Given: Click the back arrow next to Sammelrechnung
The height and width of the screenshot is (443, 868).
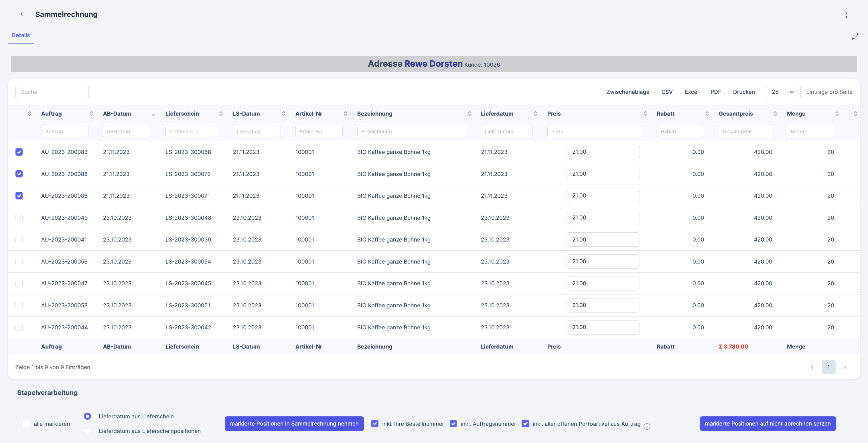Looking at the screenshot, I should (x=21, y=14).
